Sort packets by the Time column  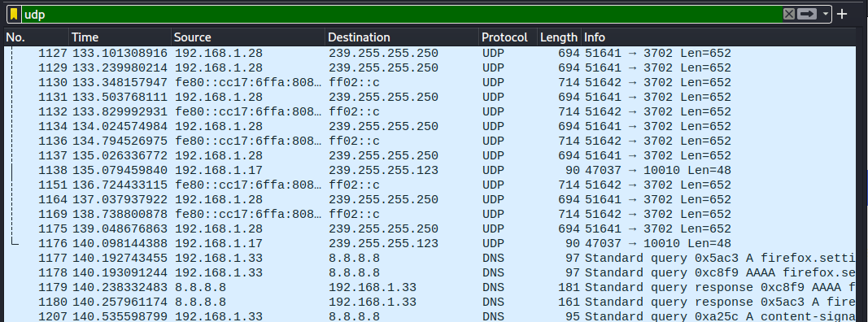click(x=120, y=37)
